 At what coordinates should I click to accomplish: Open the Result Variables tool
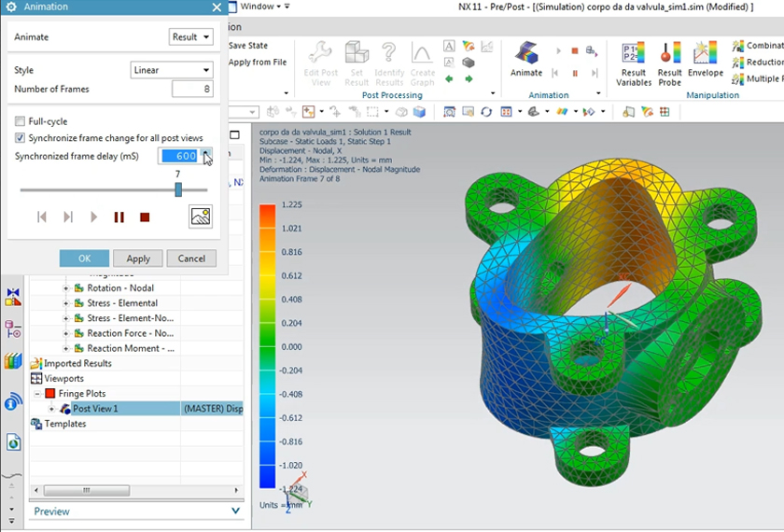coord(634,60)
